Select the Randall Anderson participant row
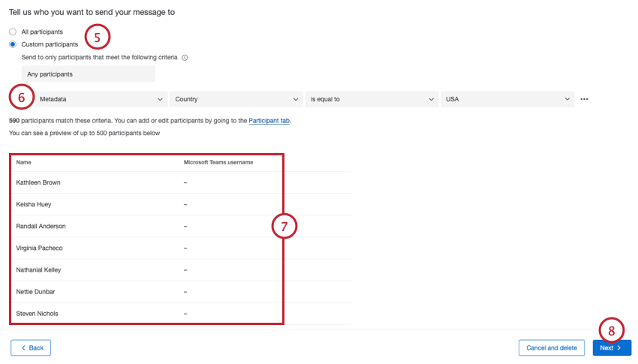 point(180,226)
